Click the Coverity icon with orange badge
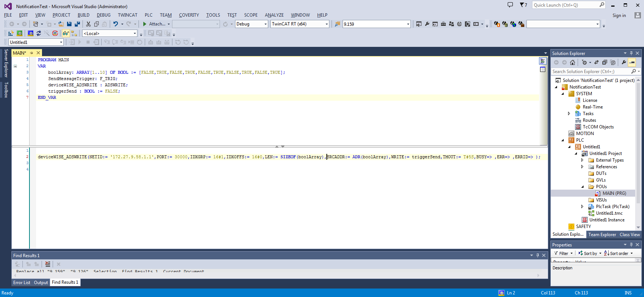 click(x=497, y=24)
